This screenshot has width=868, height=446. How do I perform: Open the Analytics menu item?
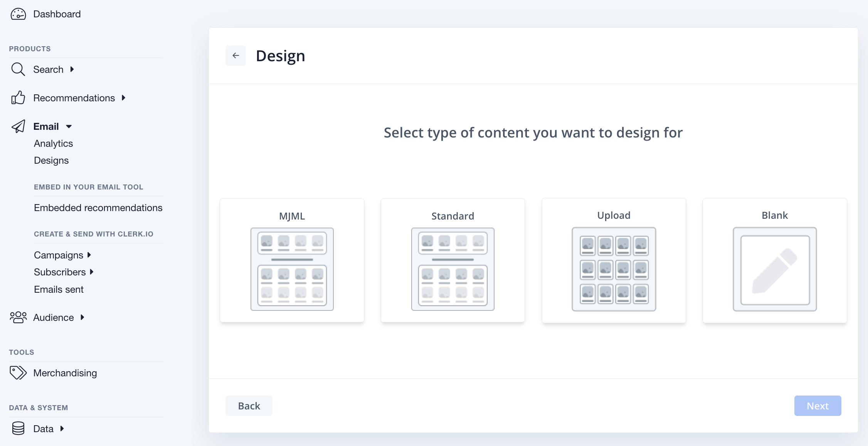[54, 143]
